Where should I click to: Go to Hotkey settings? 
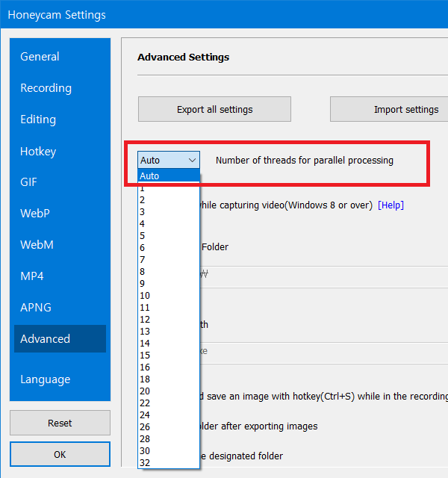click(x=38, y=152)
